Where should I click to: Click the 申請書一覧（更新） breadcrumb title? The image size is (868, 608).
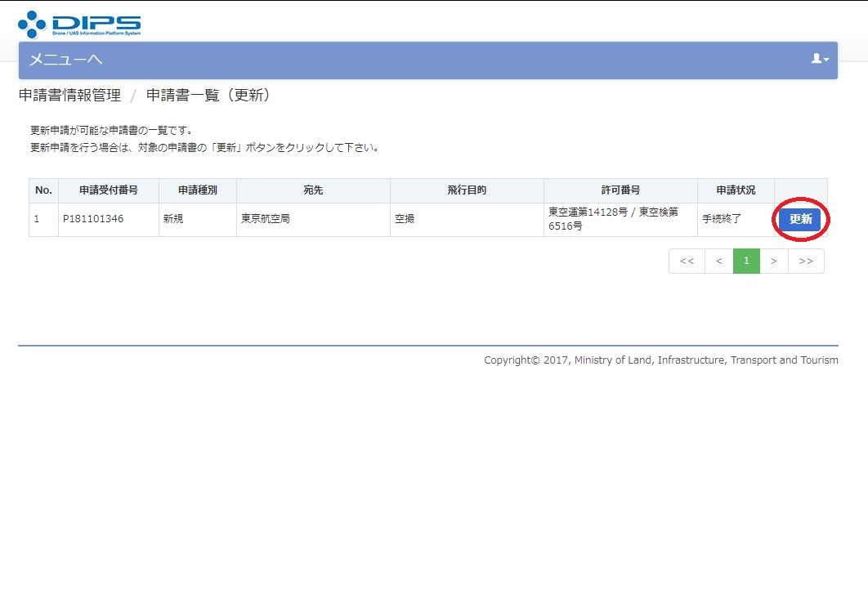point(208,96)
